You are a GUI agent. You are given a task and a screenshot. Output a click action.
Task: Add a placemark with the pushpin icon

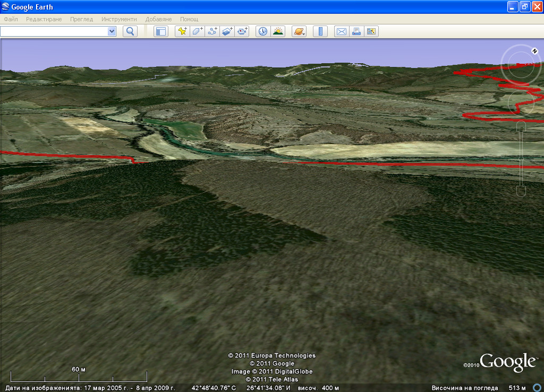[x=182, y=31]
